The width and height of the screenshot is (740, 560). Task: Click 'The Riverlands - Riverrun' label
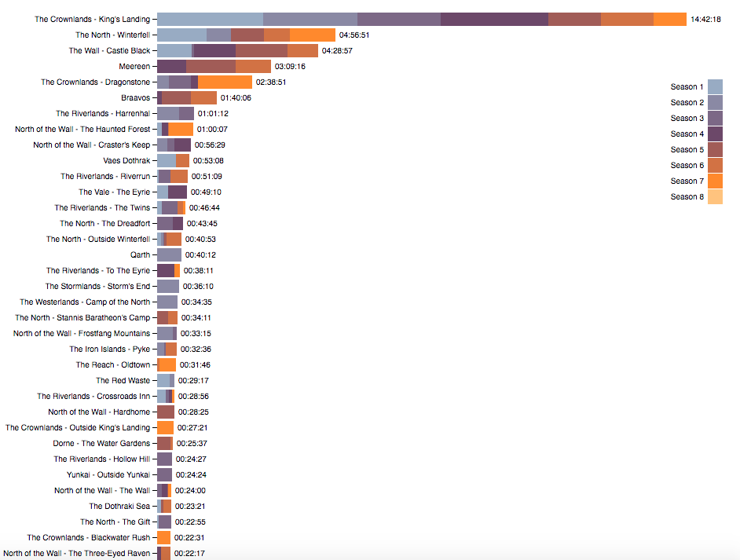click(105, 177)
